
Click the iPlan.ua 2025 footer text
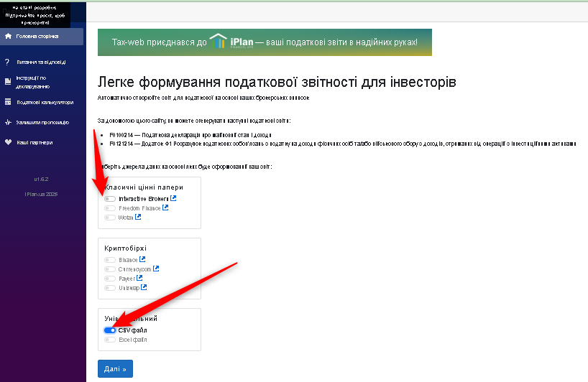tap(41, 194)
